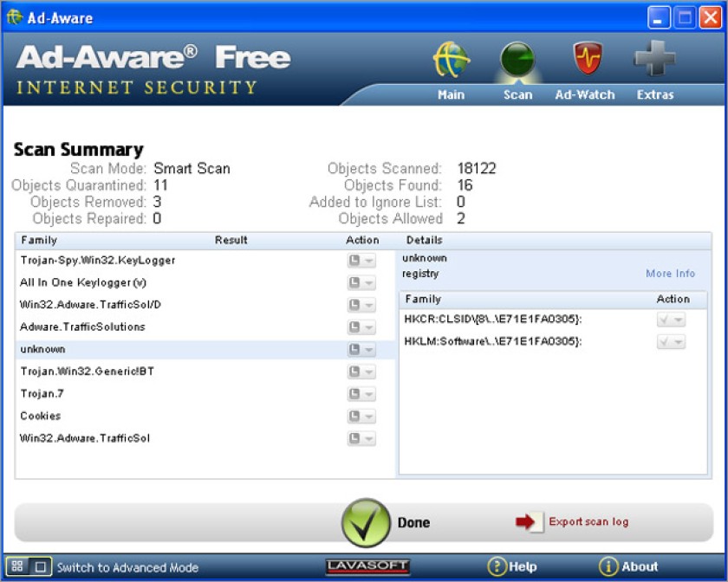Open the Main section globe icon

pyautogui.click(x=451, y=60)
